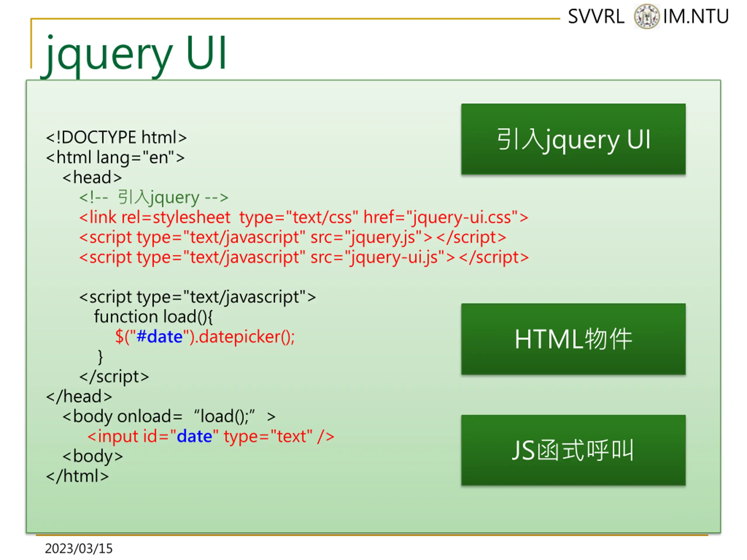Click the "<!DOCTYPE html>" line
747x560 pixels.
116,137
